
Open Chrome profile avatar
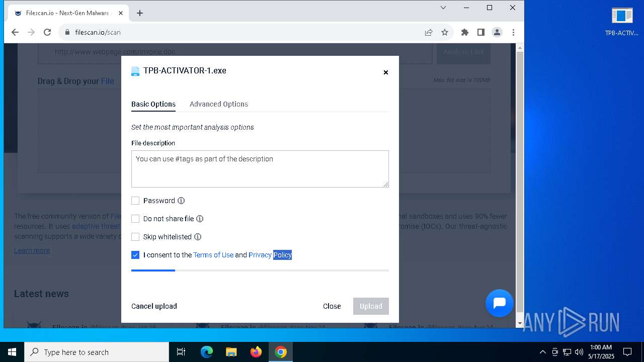(x=497, y=32)
